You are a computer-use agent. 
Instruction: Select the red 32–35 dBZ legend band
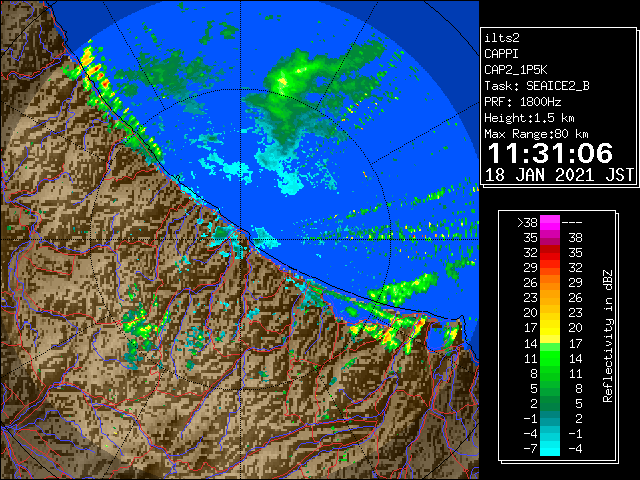[x=550, y=253]
